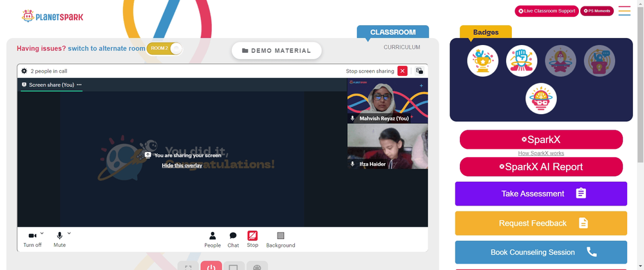Open the Badges tab

pos(486,32)
